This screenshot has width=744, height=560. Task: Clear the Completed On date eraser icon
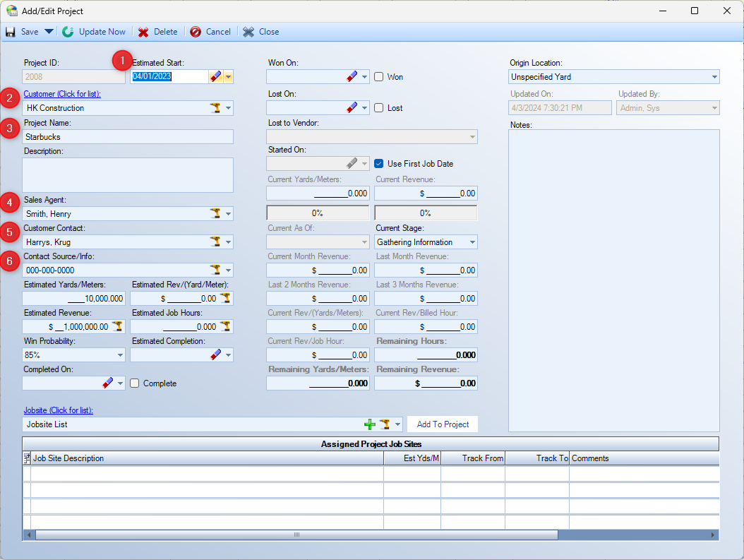click(108, 383)
